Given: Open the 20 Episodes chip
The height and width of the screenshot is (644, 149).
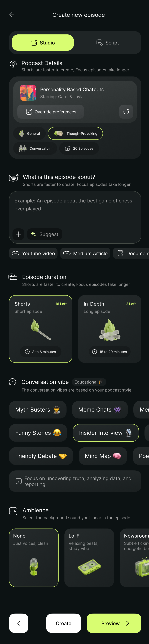Looking at the screenshot, I should pos(79,148).
